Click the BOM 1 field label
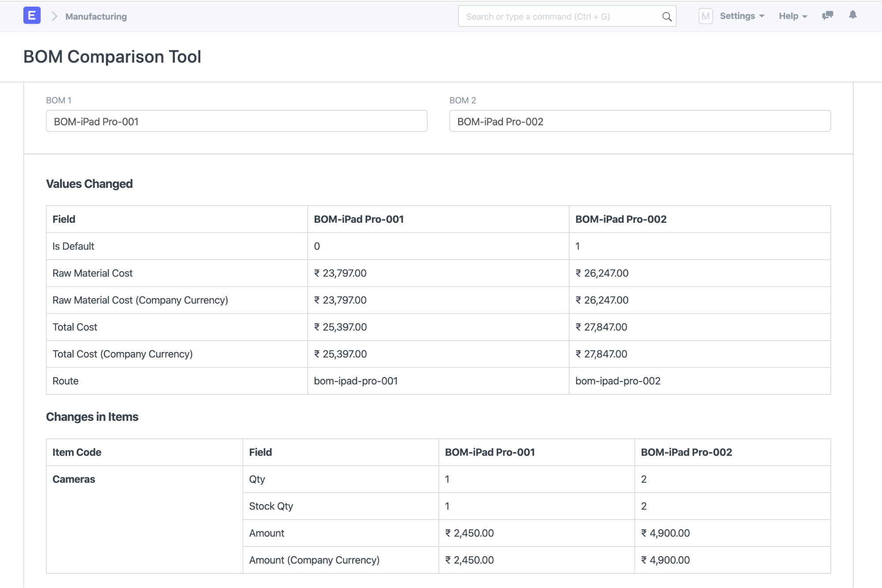This screenshot has width=882, height=588. pyautogui.click(x=59, y=100)
